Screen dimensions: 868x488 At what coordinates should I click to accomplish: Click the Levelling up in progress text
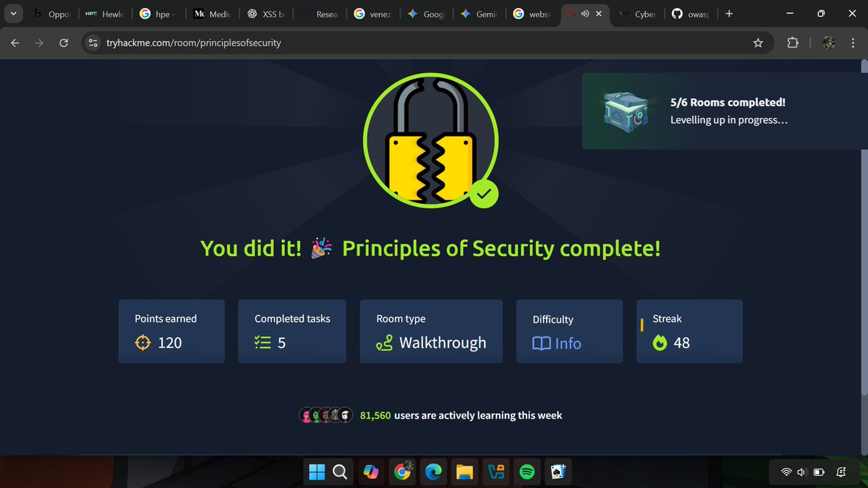pyautogui.click(x=729, y=120)
